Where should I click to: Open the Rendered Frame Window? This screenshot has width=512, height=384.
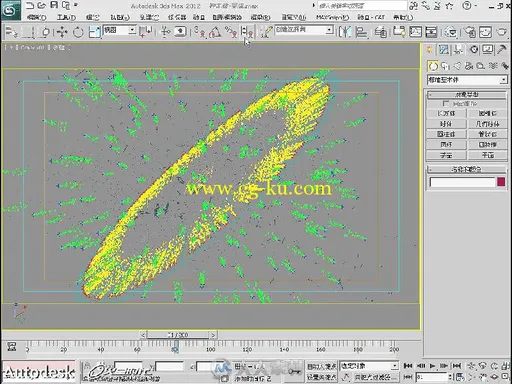[x=485, y=32]
